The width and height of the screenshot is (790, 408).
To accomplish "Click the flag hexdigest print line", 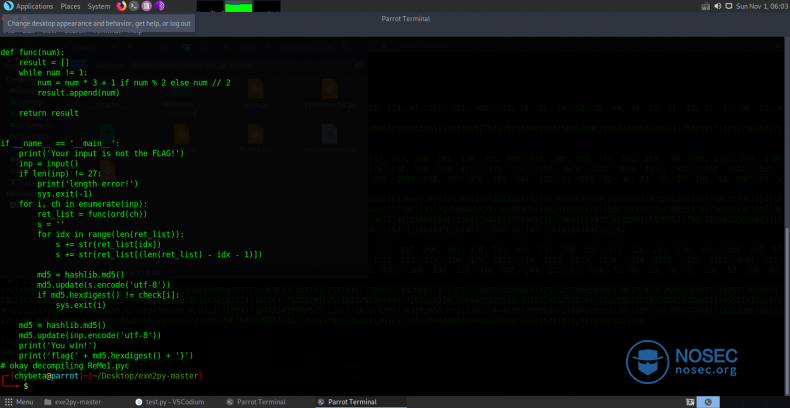I will pos(106,356).
